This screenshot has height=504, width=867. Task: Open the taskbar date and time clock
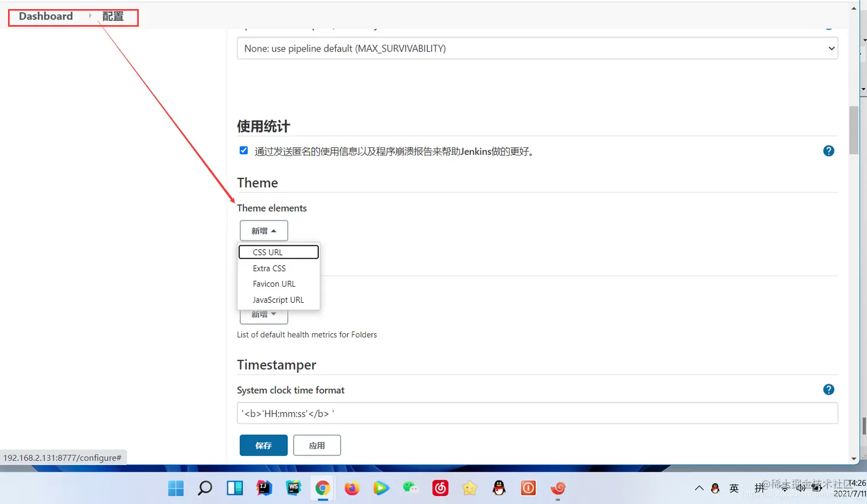tap(850, 489)
